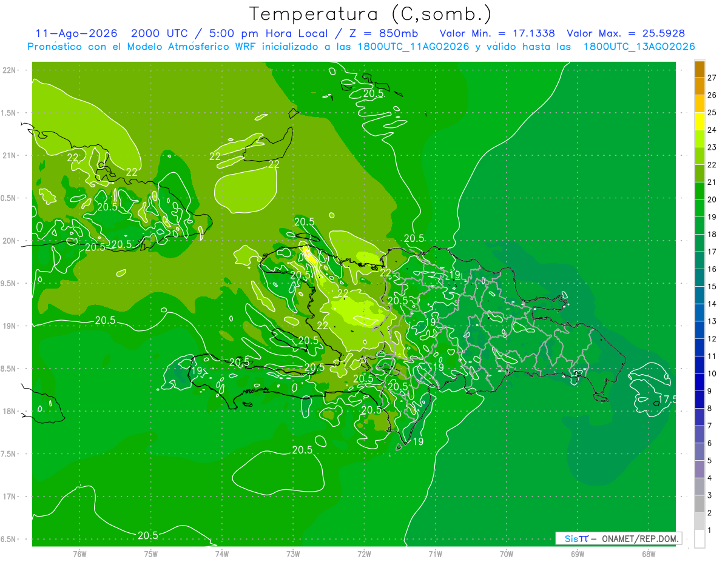Image resolution: width=728 pixels, height=562 pixels.
Task: Click the gray color bar segment between 3 and 4
Action: pyautogui.click(x=699, y=487)
